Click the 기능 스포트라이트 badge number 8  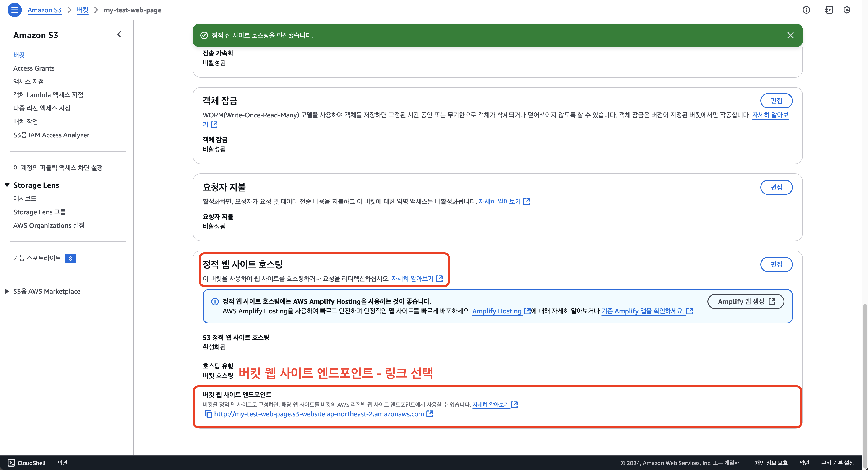[x=70, y=258]
